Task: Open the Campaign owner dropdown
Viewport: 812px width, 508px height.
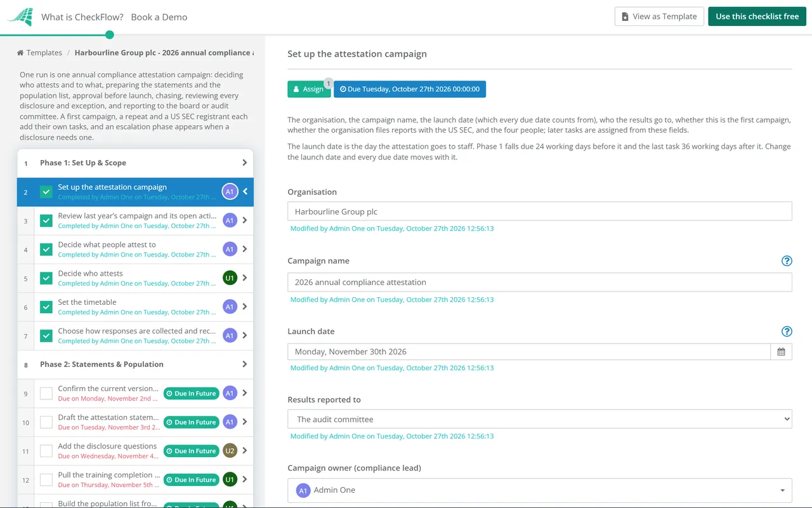Action: (x=540, y=490)
